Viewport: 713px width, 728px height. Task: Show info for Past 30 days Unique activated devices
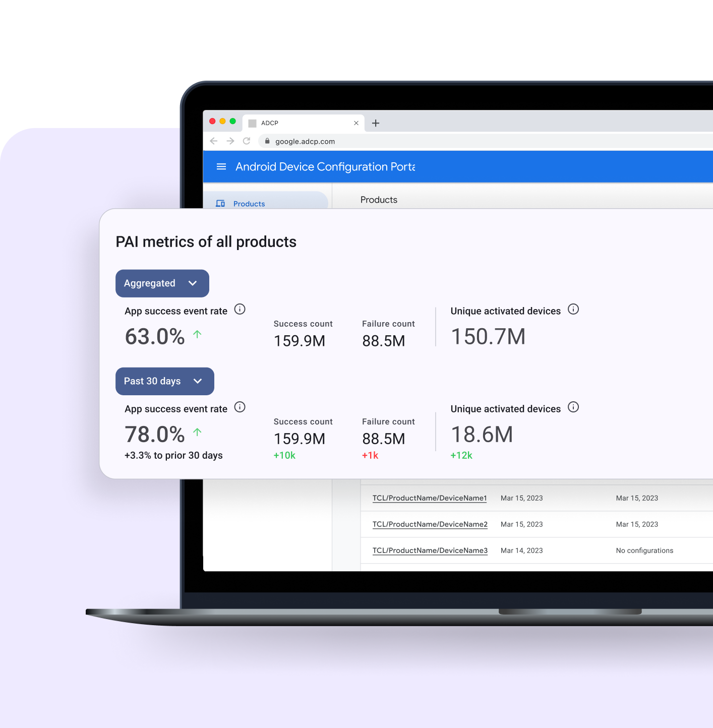click(573, 407)
